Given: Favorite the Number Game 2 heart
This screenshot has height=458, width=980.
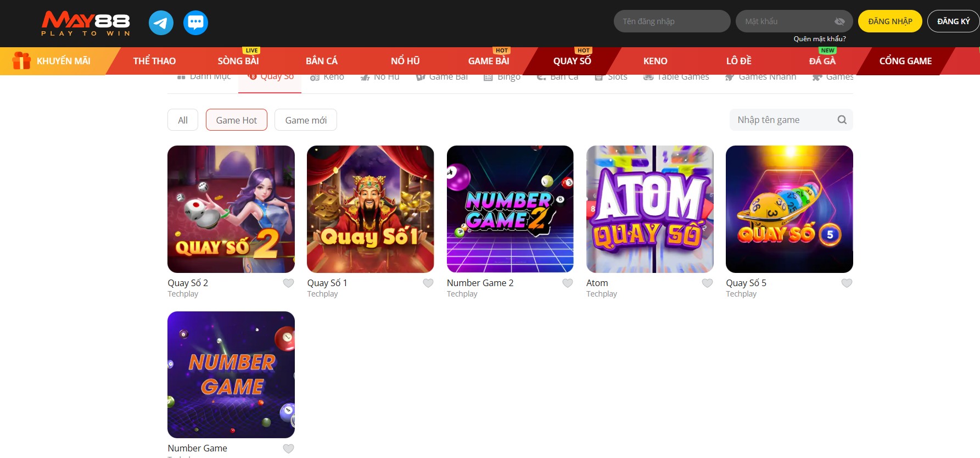Looking at the screenshot, I should click(568, 283).
